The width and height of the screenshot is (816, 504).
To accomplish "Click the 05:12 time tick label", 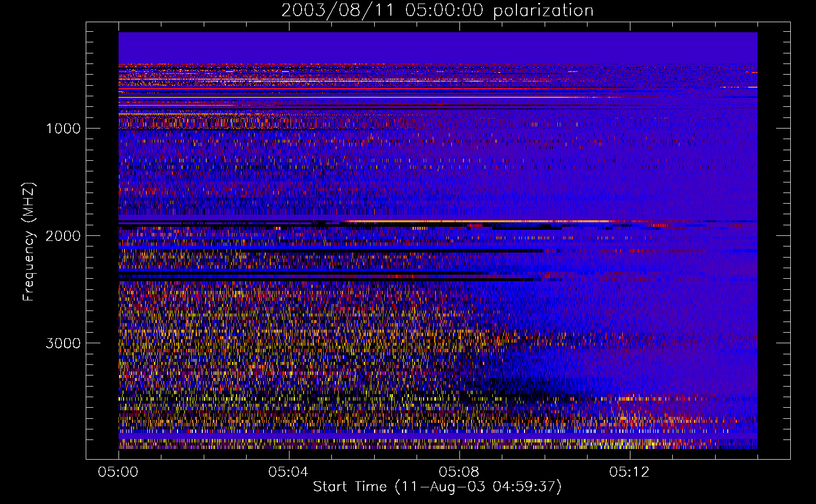I will pyautogui.click(x=629, y=472).
